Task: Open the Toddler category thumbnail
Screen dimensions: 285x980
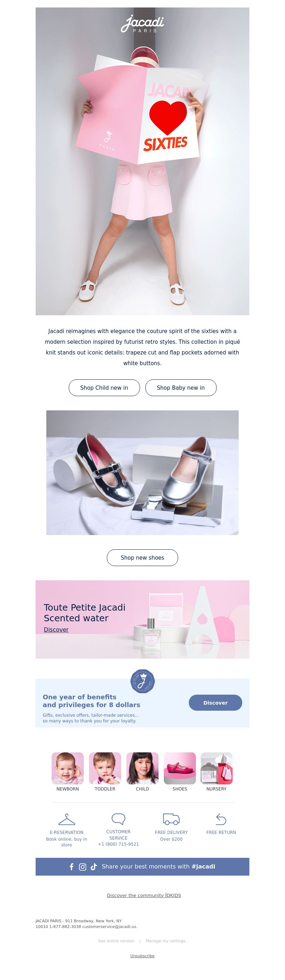Action: click(105, 768)
